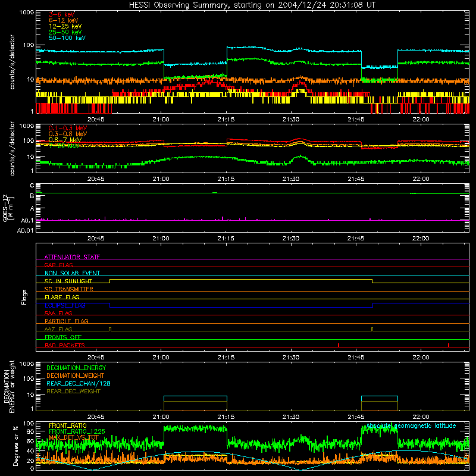
Task: Select the FLARE_FLAG label
Action: click(x=62, y=297)
